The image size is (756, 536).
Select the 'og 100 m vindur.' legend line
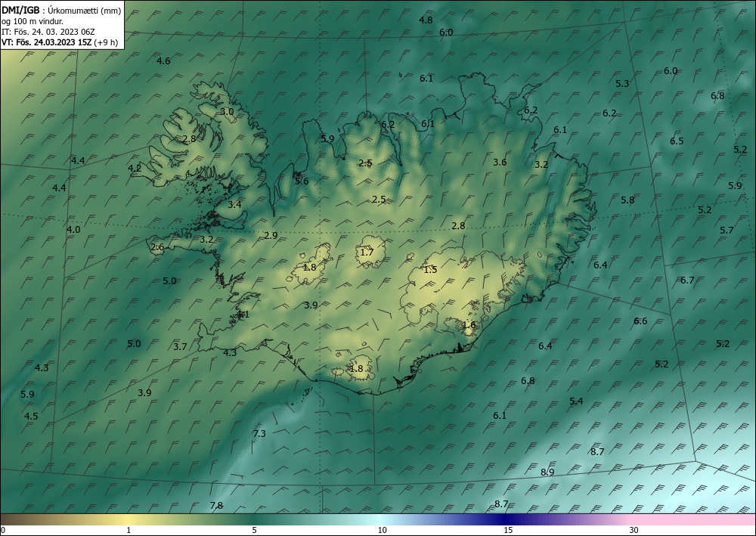coord(33,21)
